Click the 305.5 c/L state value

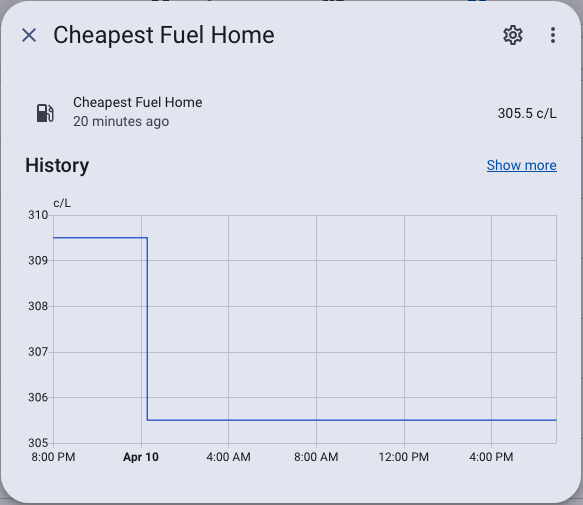tap(527, 113)
